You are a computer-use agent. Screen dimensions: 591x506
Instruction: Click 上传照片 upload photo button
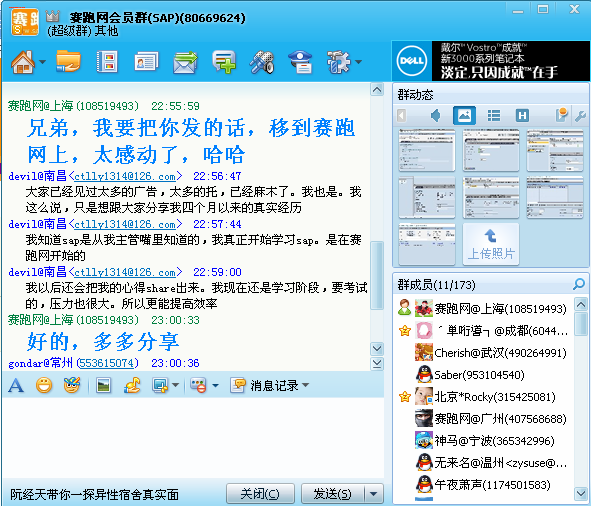click(x=491, y=244)
